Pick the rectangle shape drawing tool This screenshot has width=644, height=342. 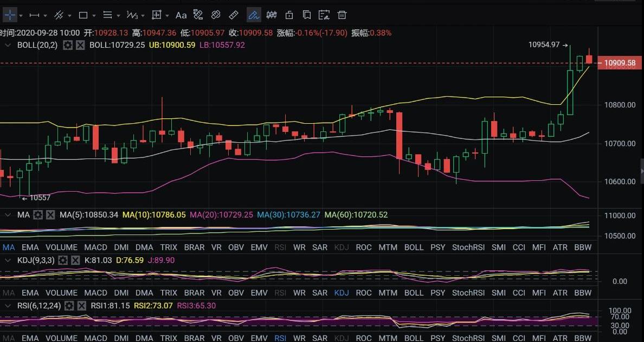point(83,15)
